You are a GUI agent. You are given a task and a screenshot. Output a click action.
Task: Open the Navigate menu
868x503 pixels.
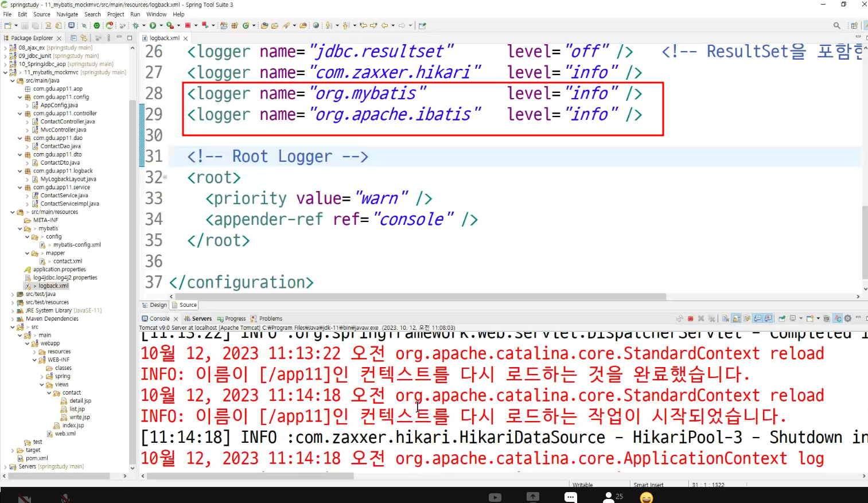(x=67, y=14)
